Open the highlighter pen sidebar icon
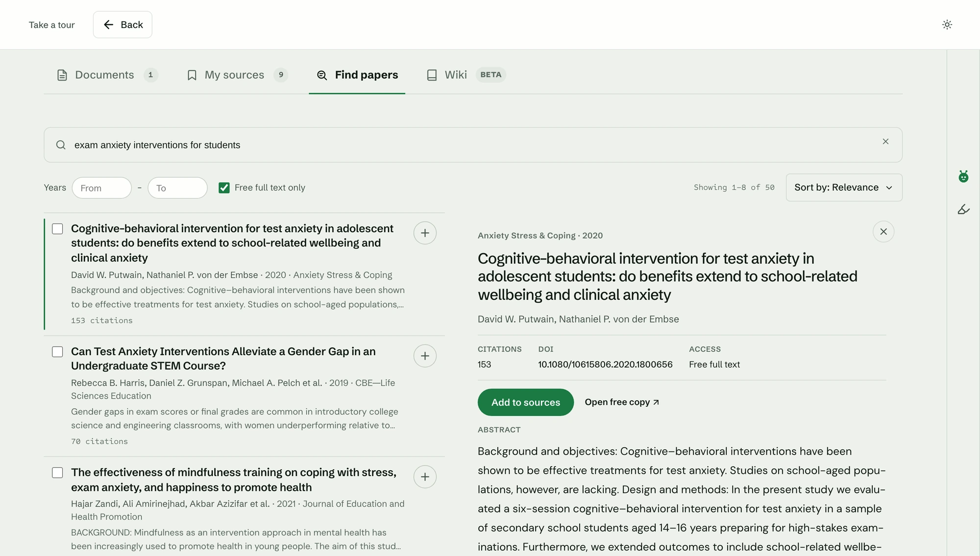Image resolution: width=980 pixels, height=556 pixels. click(963, 210)
